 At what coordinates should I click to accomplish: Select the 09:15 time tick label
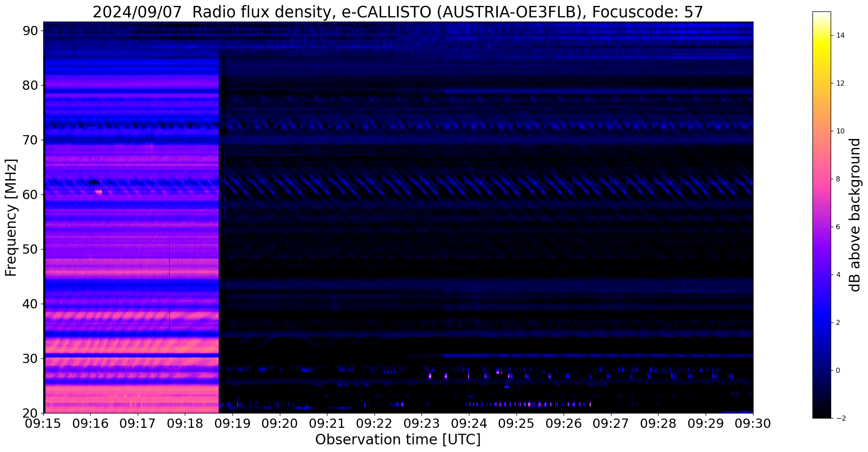(43, 424)
